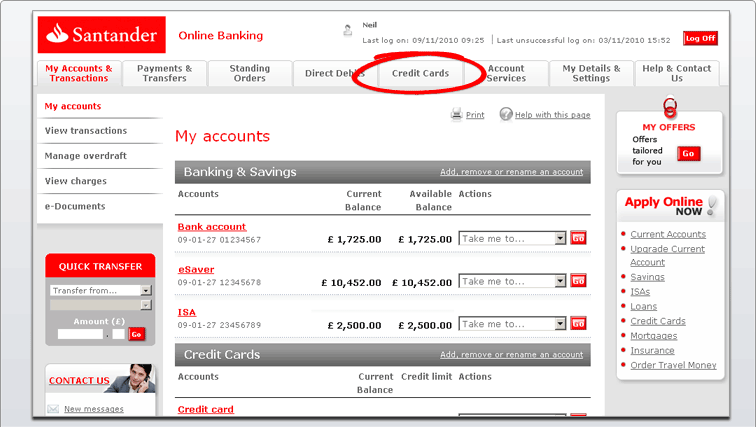756x427 pixels.
Task: Open the Direct Debits tab
Action: (335, 73)
